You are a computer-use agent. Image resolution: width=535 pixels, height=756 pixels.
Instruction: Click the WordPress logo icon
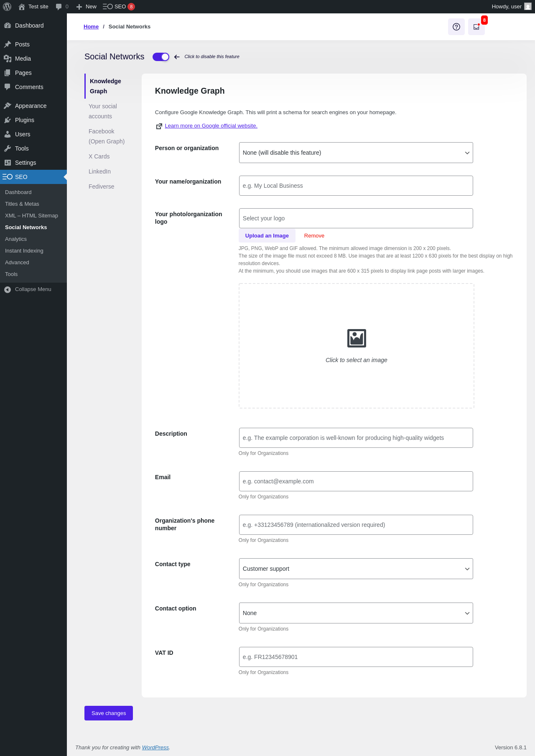click(x=7, y=7)
